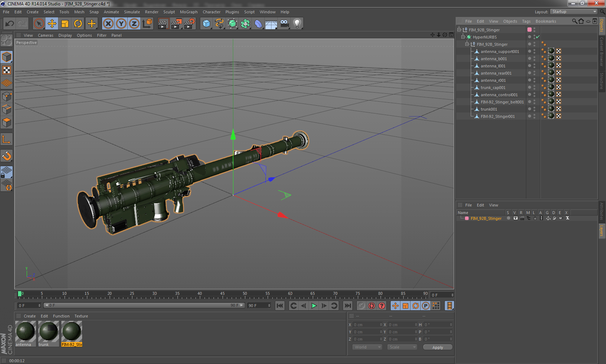Toggle the Z axis lock
Viewport: 606px width, 364px height.
[134, 24]
